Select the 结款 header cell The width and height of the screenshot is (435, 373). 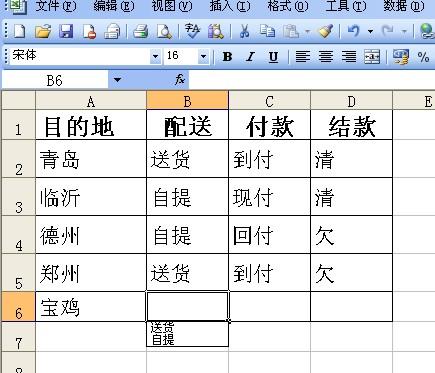click(351, 125)
